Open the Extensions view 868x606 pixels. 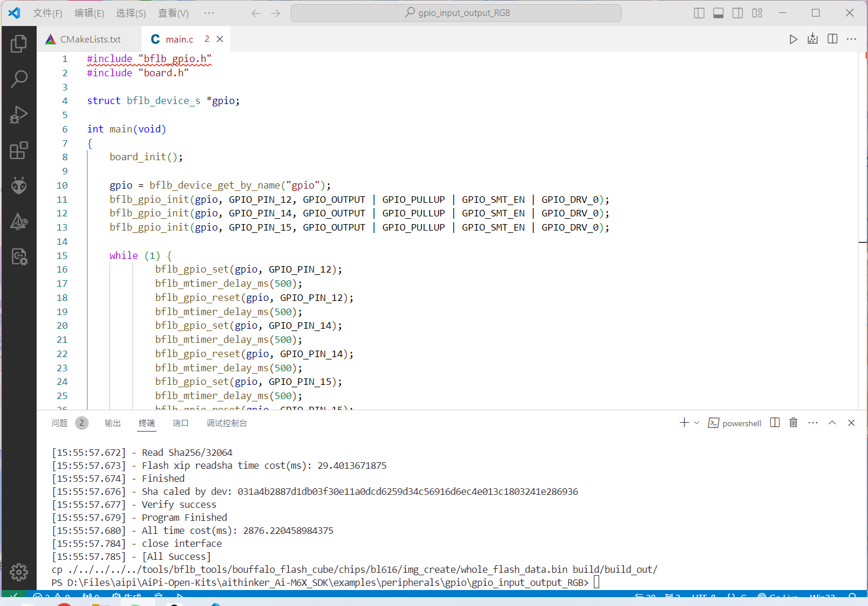[19, 150]
